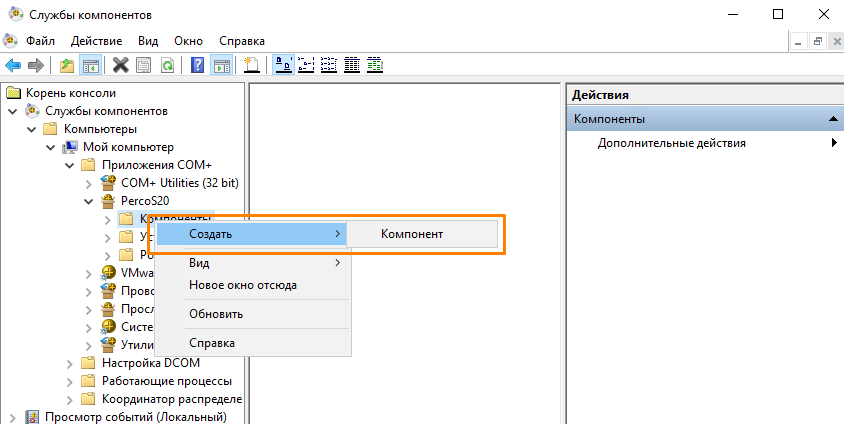Open Дополнительные действия in Actions pane

671,143
